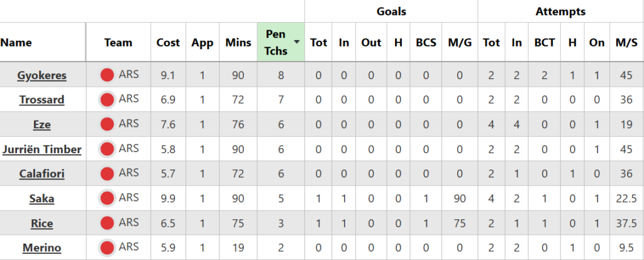Viewport: 644px width, 260px height.
Task: Click the Arsenal badge in Saka row
Action: pos(108,198)
